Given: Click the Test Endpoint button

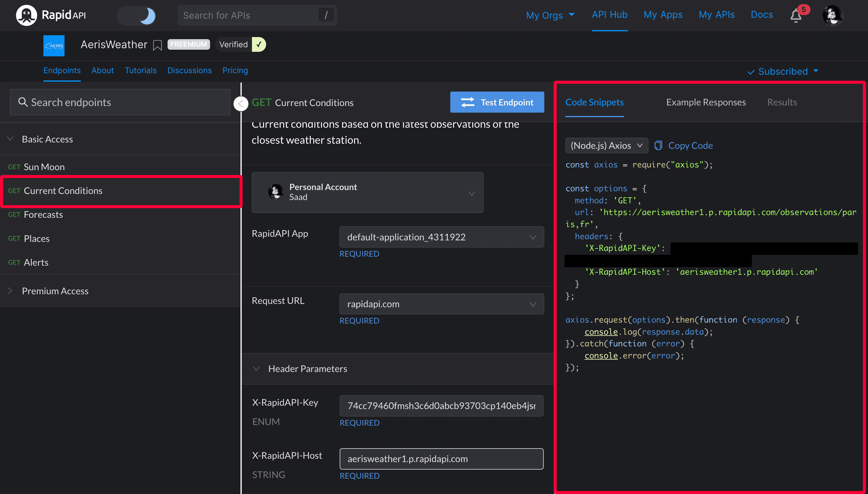Looking at the screenshot, I should click(497, 102).
